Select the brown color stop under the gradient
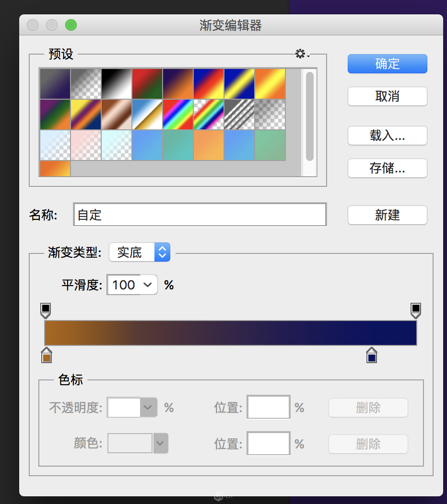Viewport: 447px width, 504px height. pos(47,355)
